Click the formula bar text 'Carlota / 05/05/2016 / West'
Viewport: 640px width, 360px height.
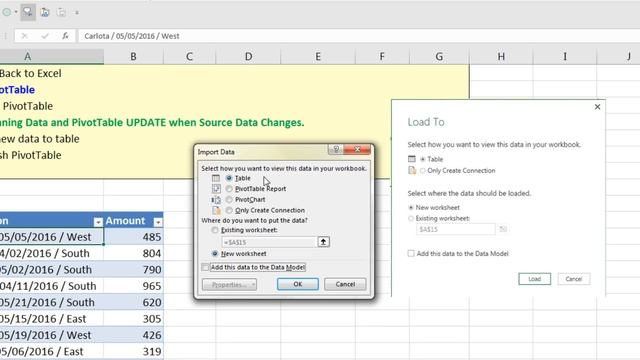(131, 36)
